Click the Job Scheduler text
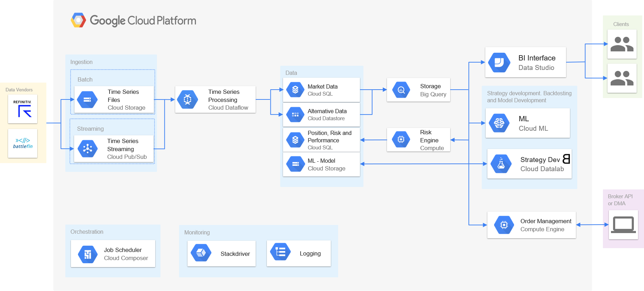 [123, 250]
